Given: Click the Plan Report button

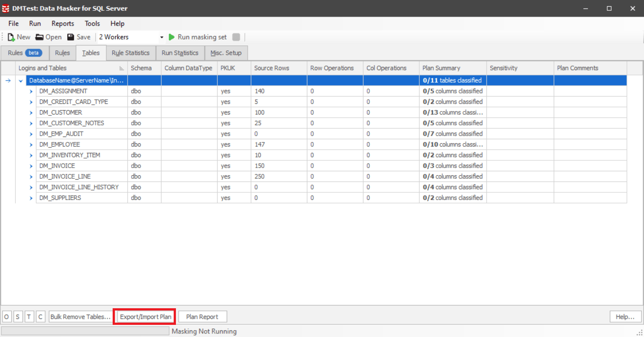Looking at the screenshot, I should coord(202,317).
